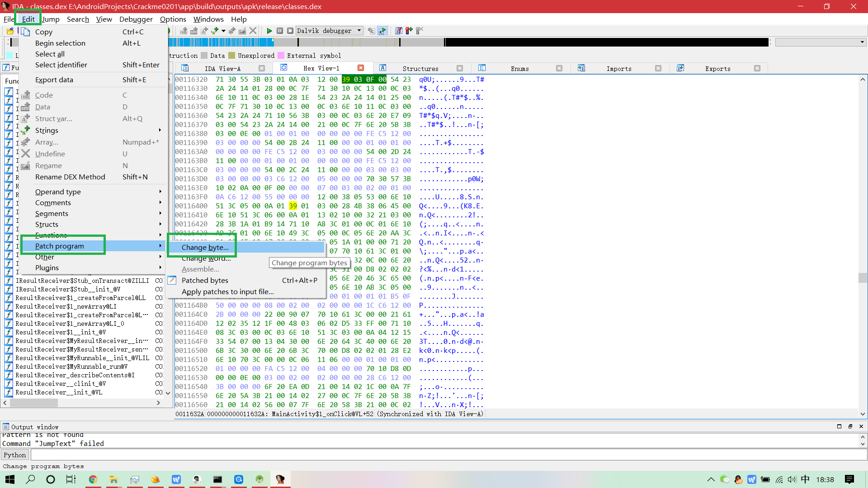868x488 pixels.
Task: Open the Search menu
Action: 78,19
